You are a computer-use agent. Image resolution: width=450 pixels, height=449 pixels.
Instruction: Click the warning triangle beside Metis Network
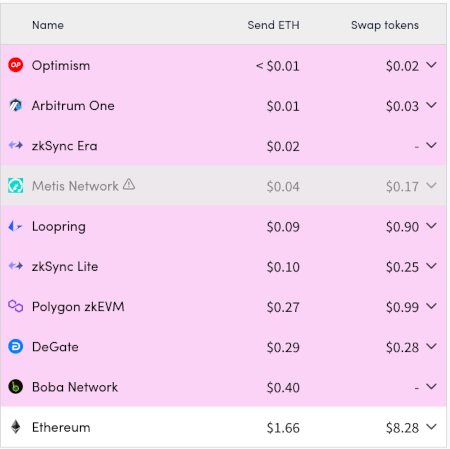[x=129, y=184]
